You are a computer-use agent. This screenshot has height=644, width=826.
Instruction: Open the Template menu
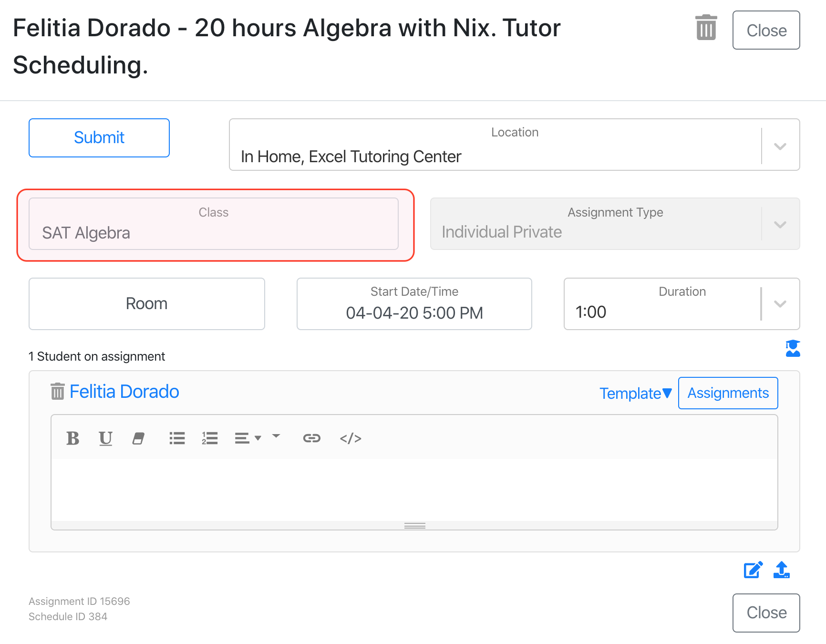pyautogui.click(x=635, y=394)
